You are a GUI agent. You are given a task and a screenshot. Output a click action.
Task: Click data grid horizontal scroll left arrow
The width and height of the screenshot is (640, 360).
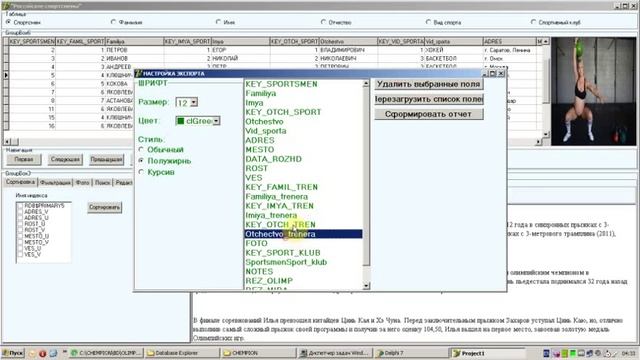pos(7,142)
